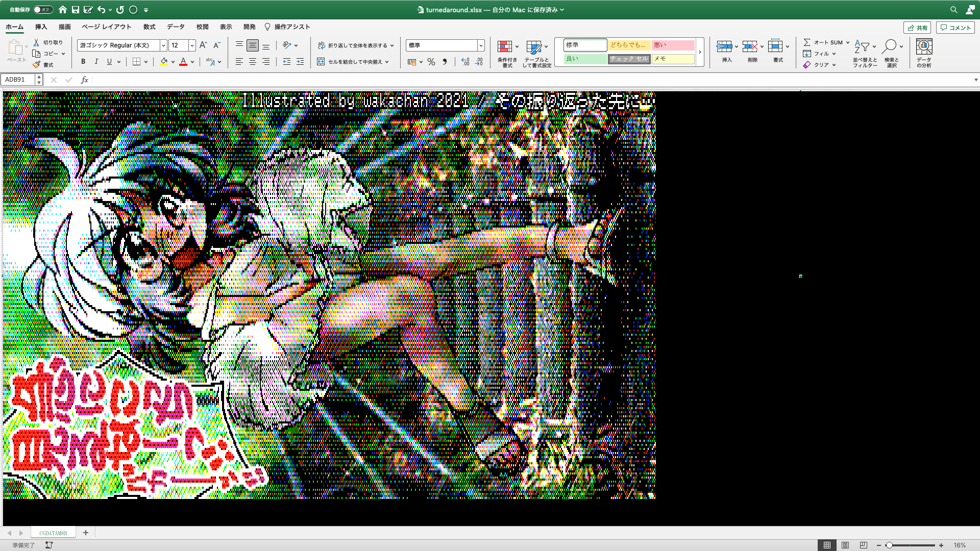The height and width of the screenshot is (551, 980).
Task: Click the increase indent icon
Action: (300, 62)
